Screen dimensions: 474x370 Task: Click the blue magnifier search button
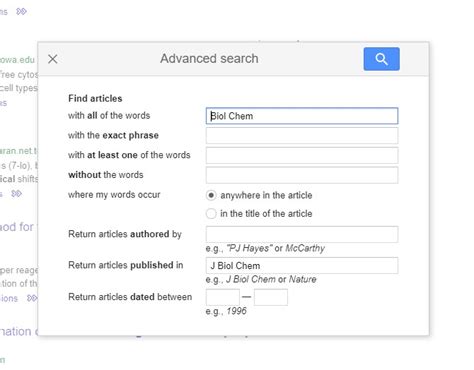(x=381, y=59)
